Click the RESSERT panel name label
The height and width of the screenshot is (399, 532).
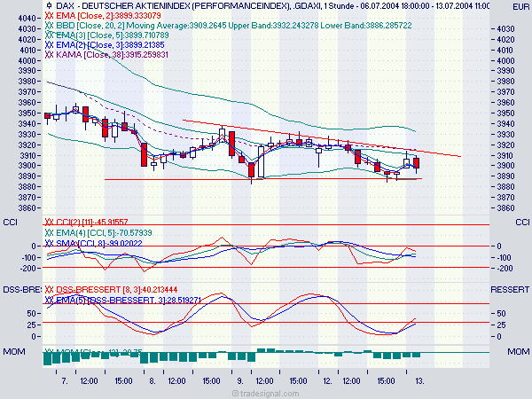(x=510, y=290)
